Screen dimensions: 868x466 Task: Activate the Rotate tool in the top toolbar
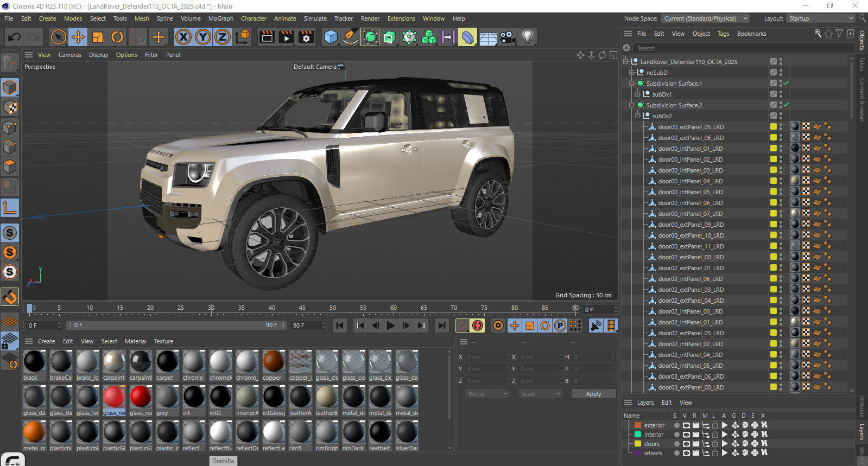(117, 37)
